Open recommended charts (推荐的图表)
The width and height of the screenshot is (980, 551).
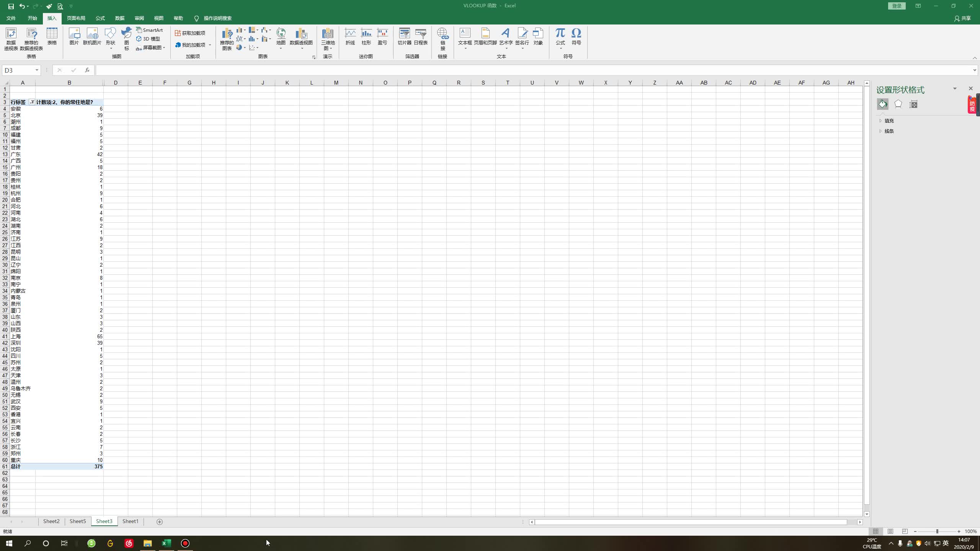pyautogui.click(x=227, y=39)
